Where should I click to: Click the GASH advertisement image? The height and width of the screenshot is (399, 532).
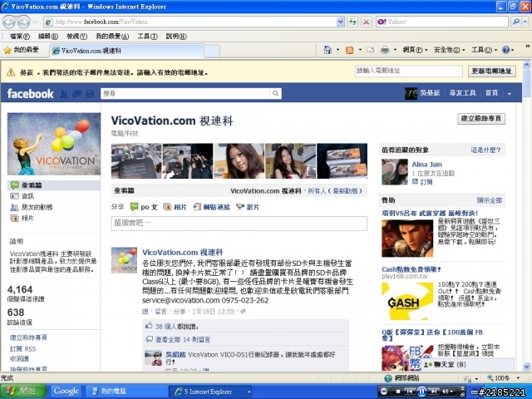click(407, 301)
